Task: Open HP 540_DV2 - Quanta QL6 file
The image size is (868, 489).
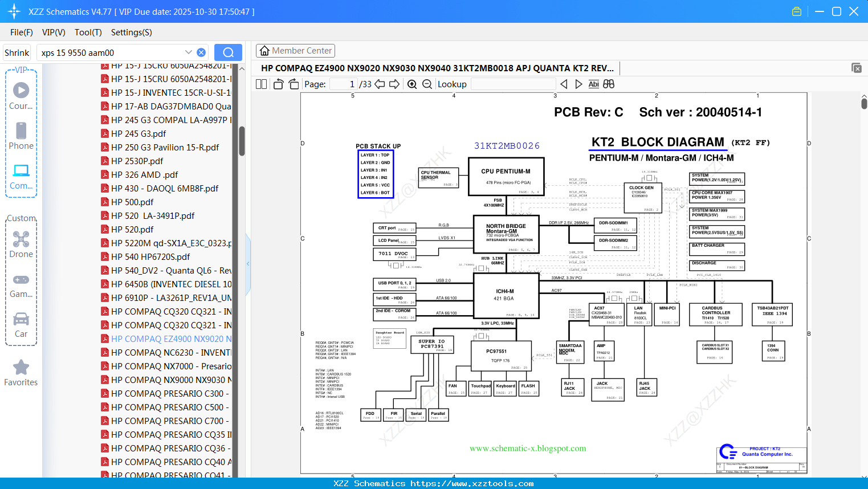Action: [x=166, y=270]
